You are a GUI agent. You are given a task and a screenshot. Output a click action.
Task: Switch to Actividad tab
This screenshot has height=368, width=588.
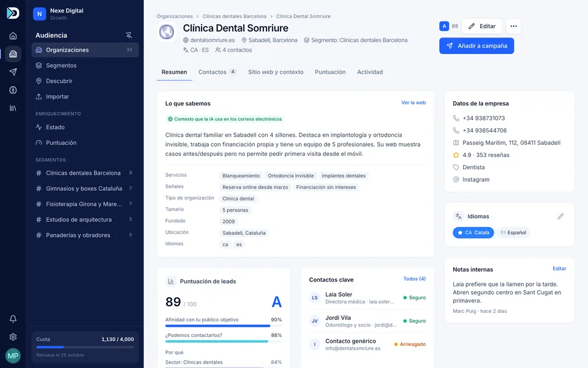[x=370, y=72]
